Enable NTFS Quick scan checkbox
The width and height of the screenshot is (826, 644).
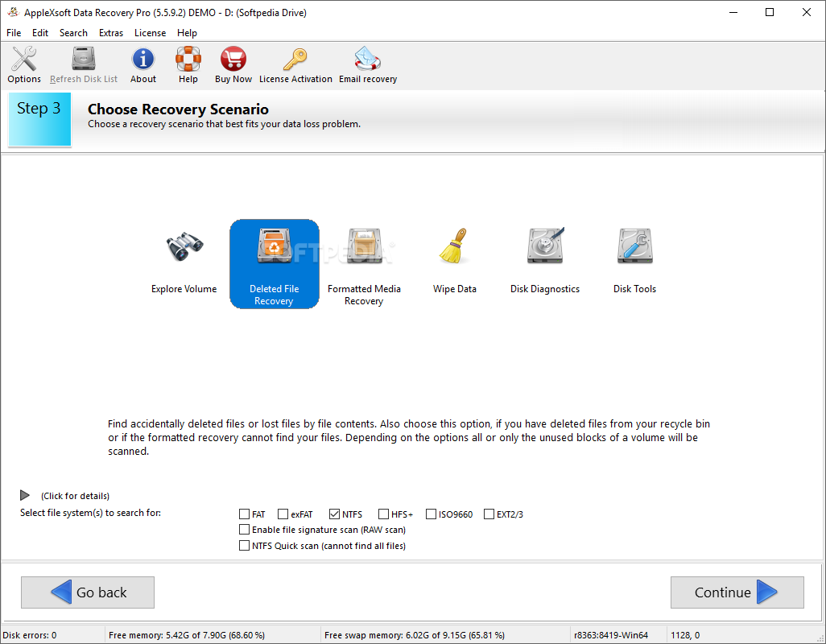coord(245,546)
